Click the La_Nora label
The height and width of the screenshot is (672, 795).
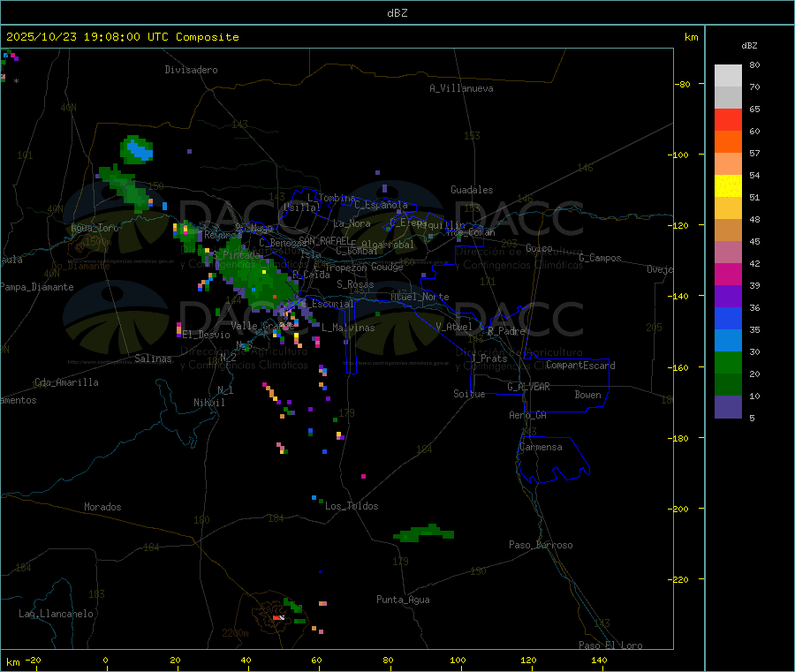pos(352,223)
